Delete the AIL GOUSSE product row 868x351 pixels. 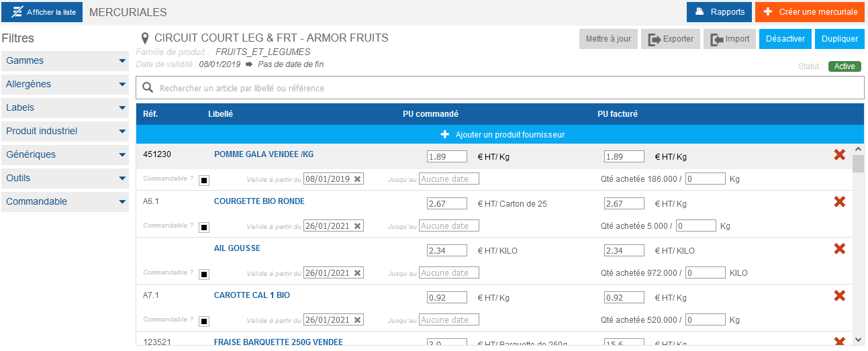point(839,249)
